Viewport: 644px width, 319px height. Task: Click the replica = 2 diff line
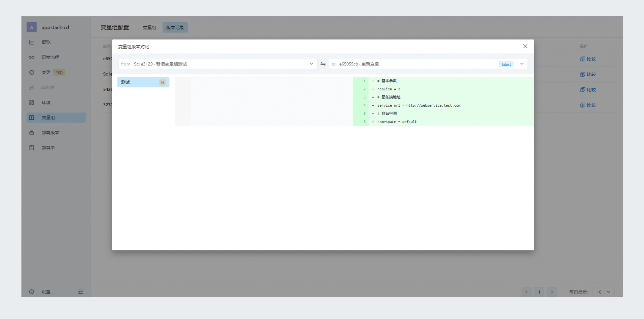(x=443, y=89)
